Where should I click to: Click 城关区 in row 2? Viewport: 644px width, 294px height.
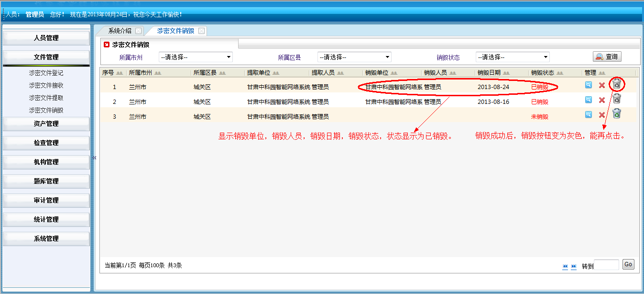pyautogui.click(x=202, y=102)
